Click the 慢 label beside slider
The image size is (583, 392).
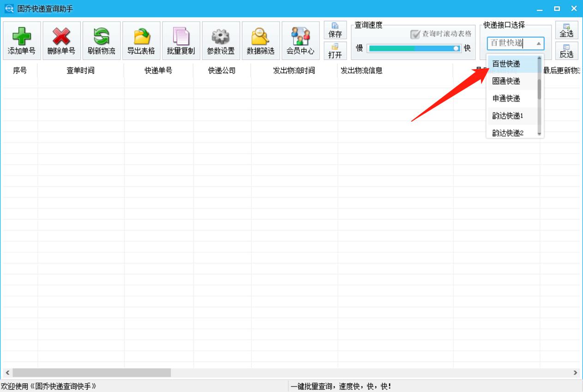tap(359, 48)
